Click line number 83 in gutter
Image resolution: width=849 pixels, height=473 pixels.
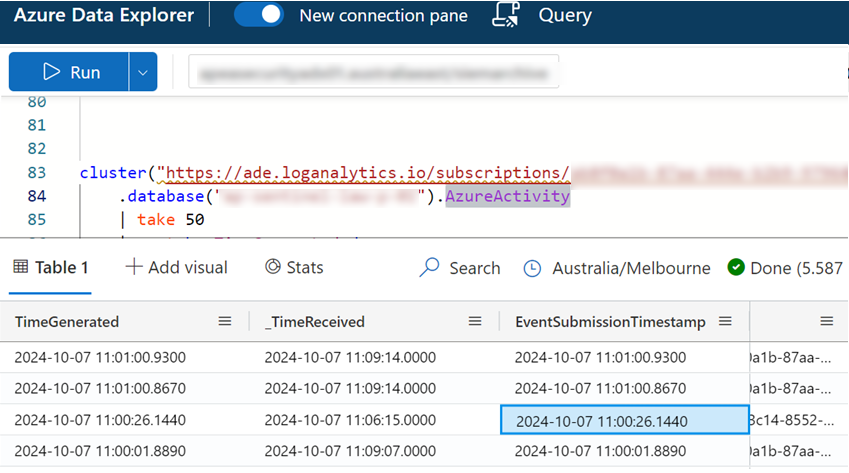point(36,173)
